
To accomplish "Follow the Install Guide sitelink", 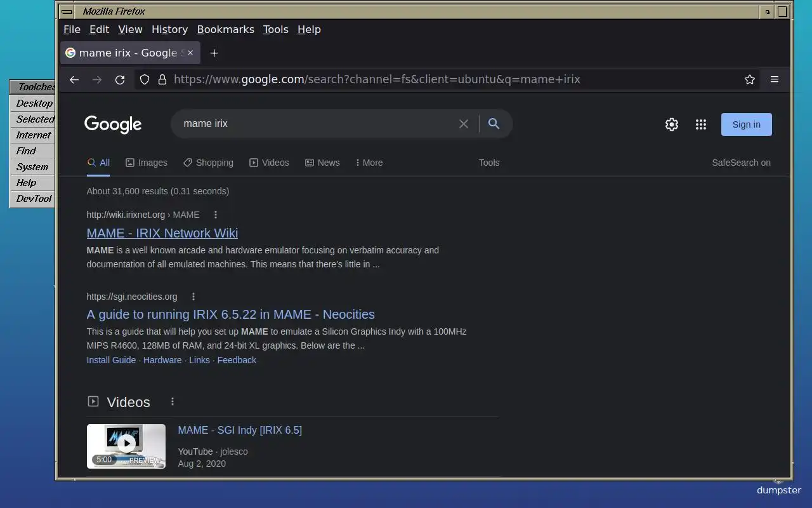I will [x=111, y=360].
